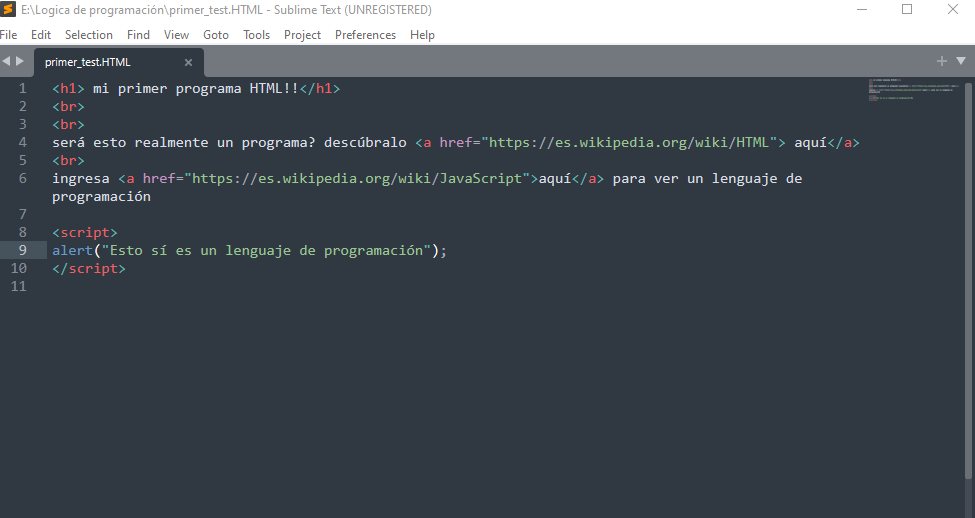Click the "Esto sí es un lenguaje" string
This screenshot has height=518, width=975.
click(x=266, y=250)
